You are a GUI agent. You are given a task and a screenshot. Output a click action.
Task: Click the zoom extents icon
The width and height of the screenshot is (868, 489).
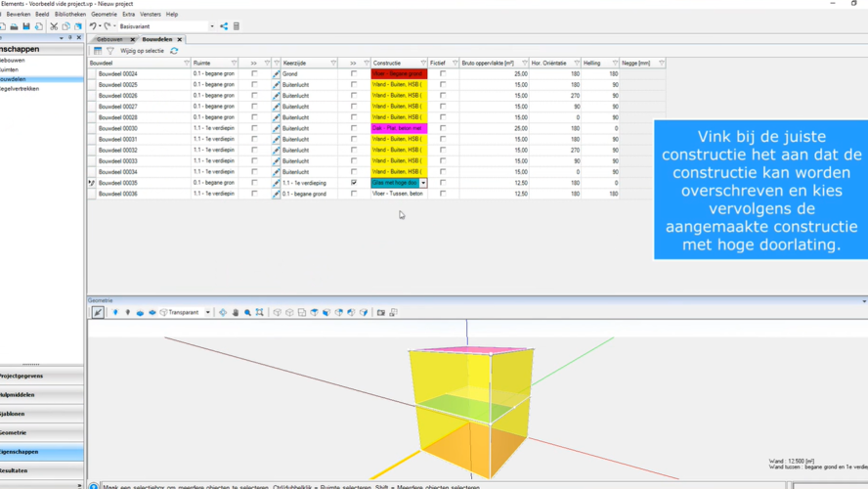pyautogui.click(x=259, y=313)
